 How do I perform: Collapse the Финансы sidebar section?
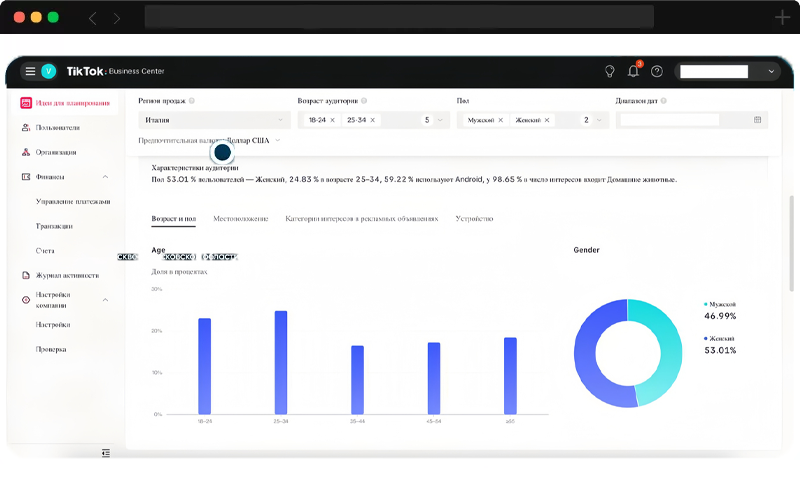[x=105, y=177]
